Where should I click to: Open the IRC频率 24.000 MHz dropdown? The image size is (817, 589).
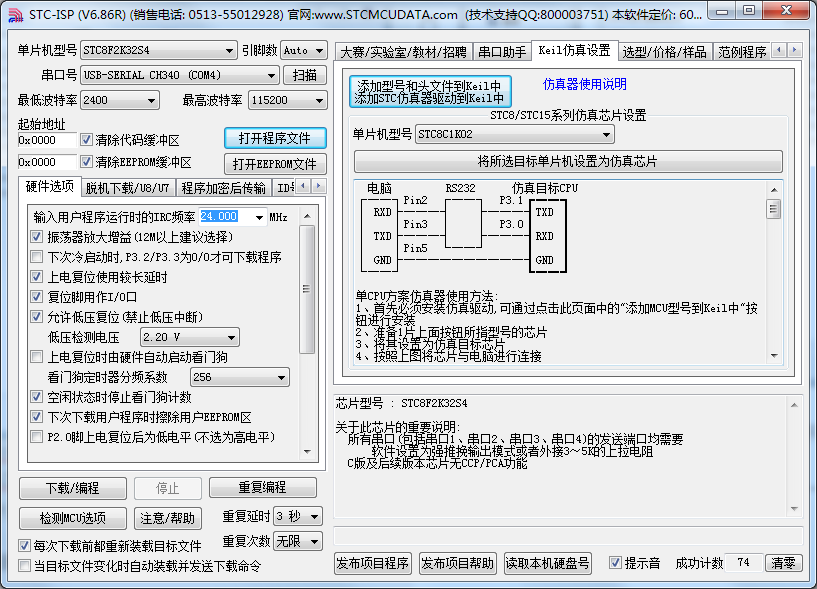259,217
